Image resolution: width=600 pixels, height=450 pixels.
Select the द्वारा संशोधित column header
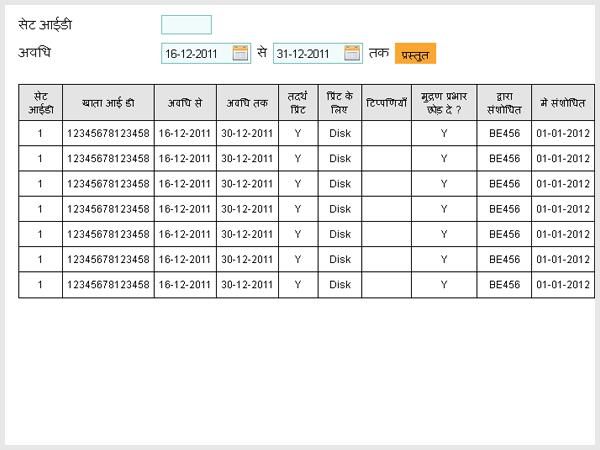click(x=504, y=103)
